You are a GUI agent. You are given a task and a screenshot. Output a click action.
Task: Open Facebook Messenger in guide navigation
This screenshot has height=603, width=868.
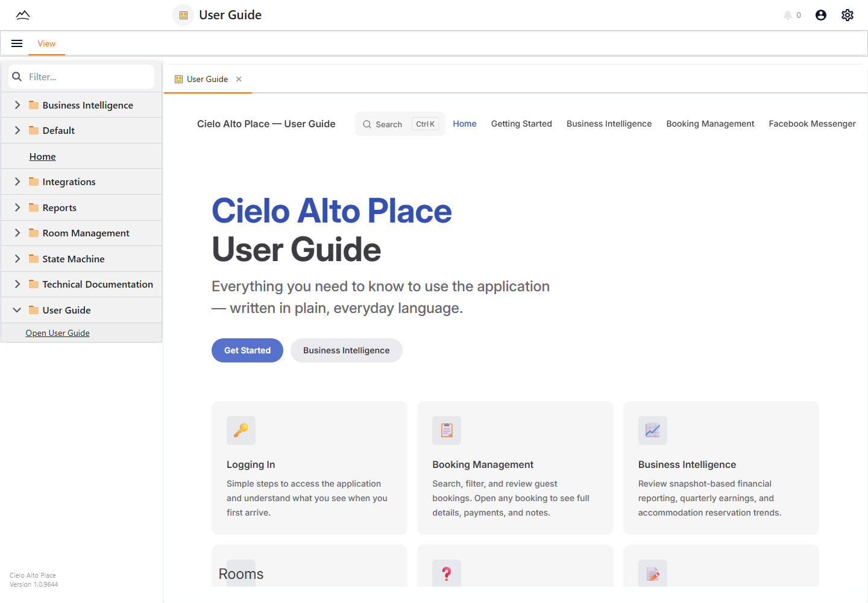tap(812, 124)
